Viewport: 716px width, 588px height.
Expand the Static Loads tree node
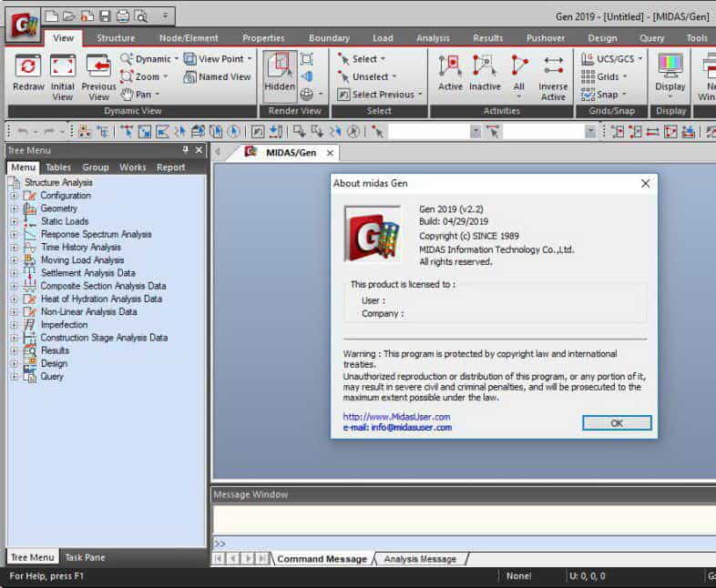click(x=15, y=221)
